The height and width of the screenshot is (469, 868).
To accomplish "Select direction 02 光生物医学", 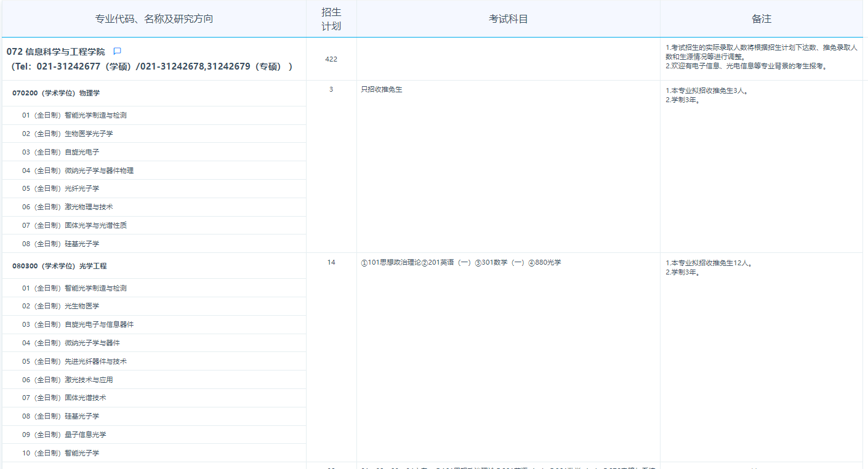I will coord(60,306).
